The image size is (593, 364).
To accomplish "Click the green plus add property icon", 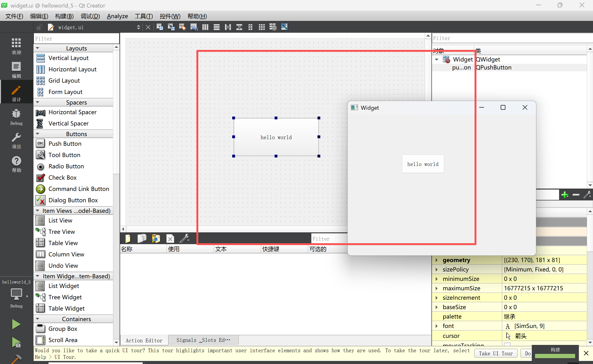I will tap(564, 194).
